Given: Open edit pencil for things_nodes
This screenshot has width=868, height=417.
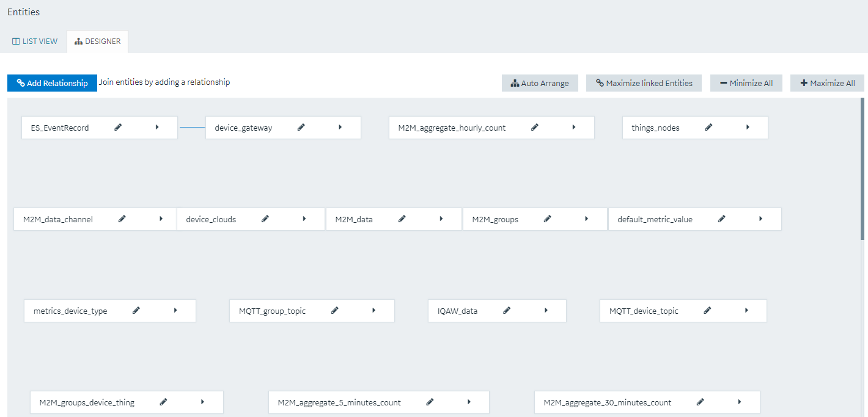Looking at the screenshot, I should tap(708, 127).
